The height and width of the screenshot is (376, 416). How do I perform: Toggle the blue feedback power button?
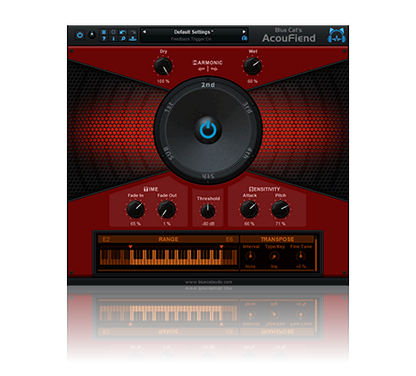208,130
